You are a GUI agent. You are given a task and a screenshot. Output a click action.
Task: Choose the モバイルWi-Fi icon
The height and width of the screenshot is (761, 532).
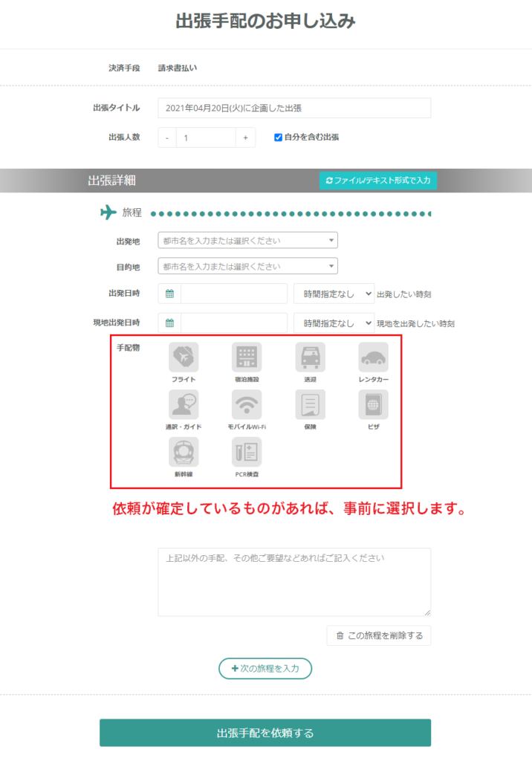pos(247,404)
